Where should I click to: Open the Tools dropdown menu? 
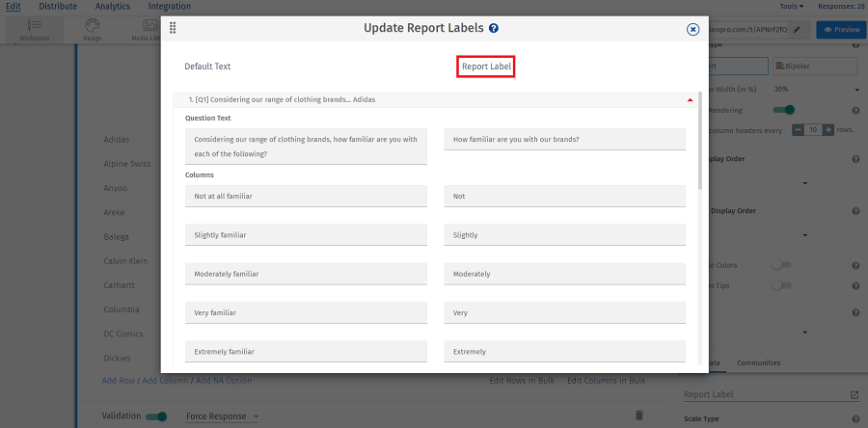792,6
